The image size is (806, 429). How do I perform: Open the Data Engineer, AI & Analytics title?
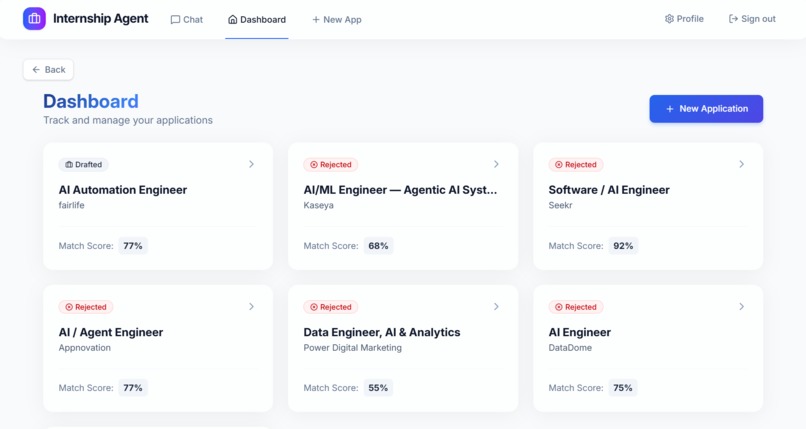382,332
